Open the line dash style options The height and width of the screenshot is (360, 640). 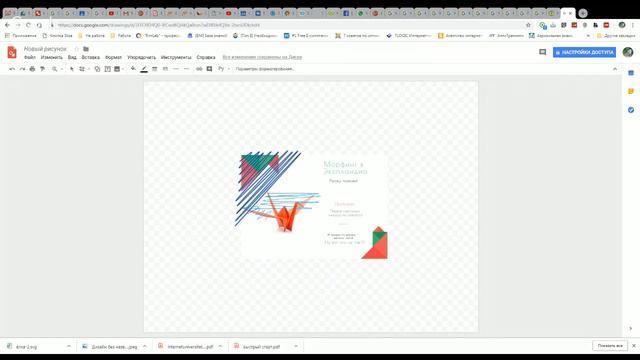point(165,69)
